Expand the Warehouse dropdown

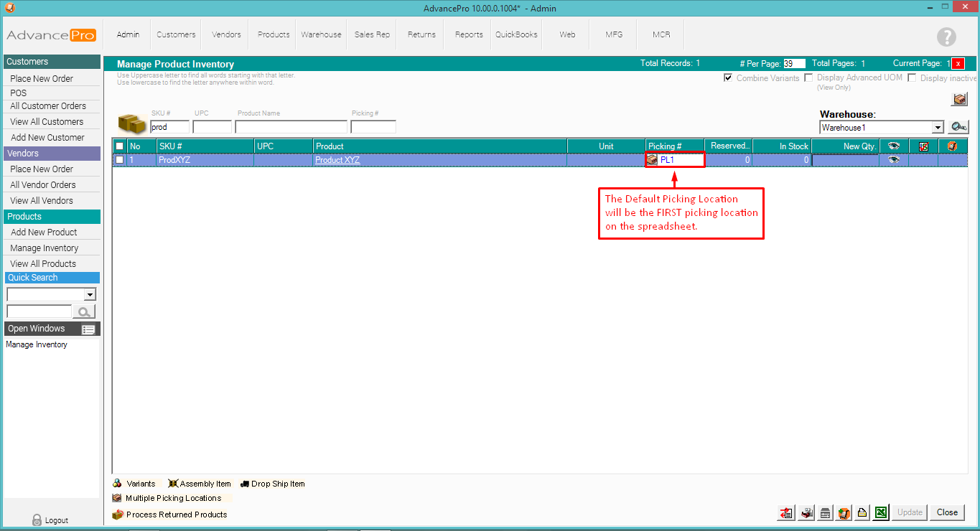click(x=937, y=128)
